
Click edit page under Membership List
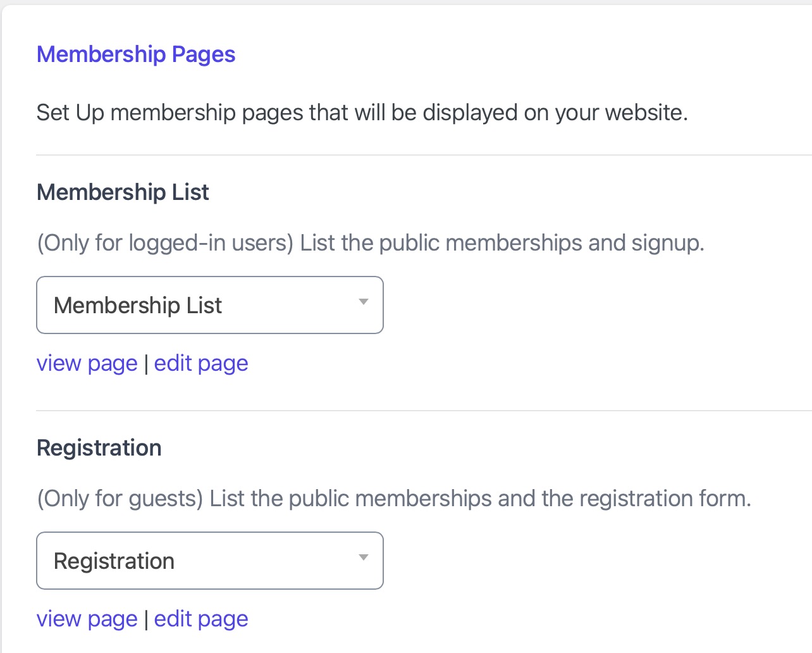(200, 363)
